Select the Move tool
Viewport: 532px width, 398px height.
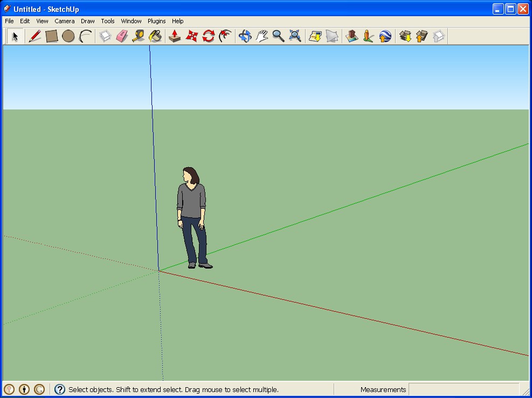pos(191,36)
